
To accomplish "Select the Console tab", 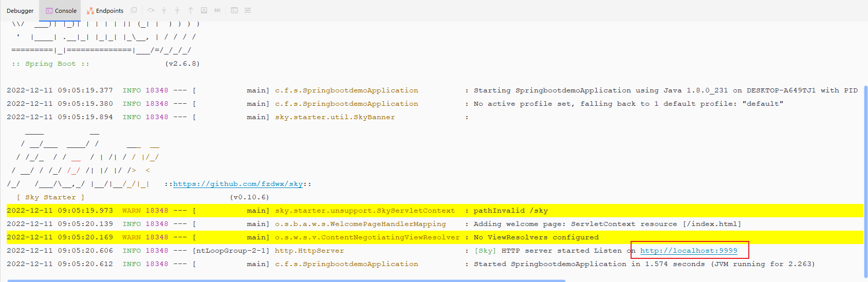I will pos(61,11).
